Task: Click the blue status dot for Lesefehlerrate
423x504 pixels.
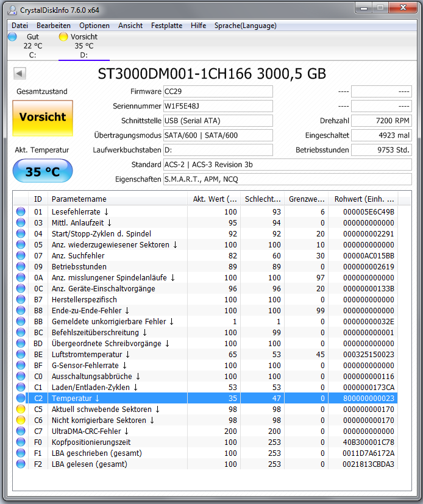Action: point(21,211)
